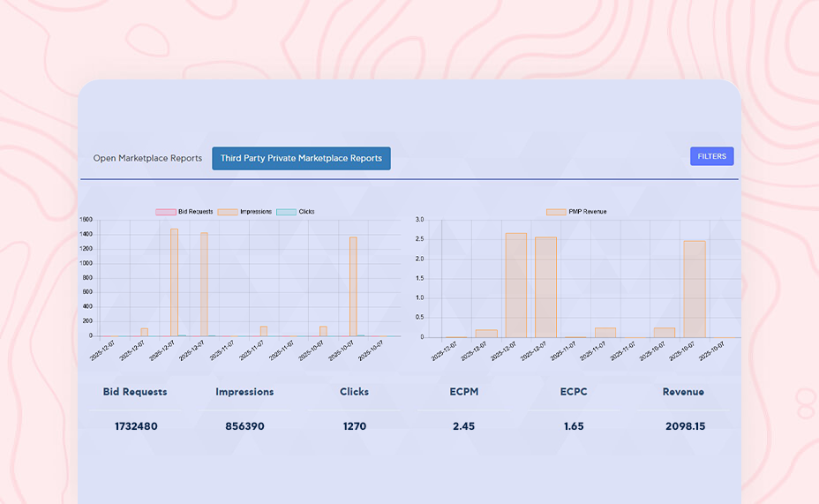
Task: Click the ECPC stat heading
Action: click(574, 392)
